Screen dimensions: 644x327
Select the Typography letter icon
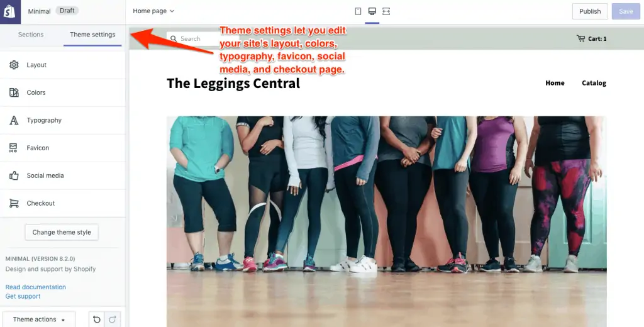pyautogui.click(x=14, y=120)
